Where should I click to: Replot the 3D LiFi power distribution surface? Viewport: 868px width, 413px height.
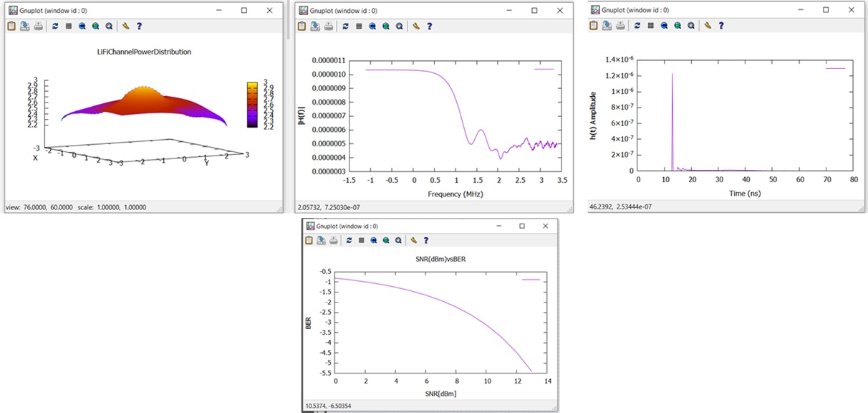[x=56, y=26]
